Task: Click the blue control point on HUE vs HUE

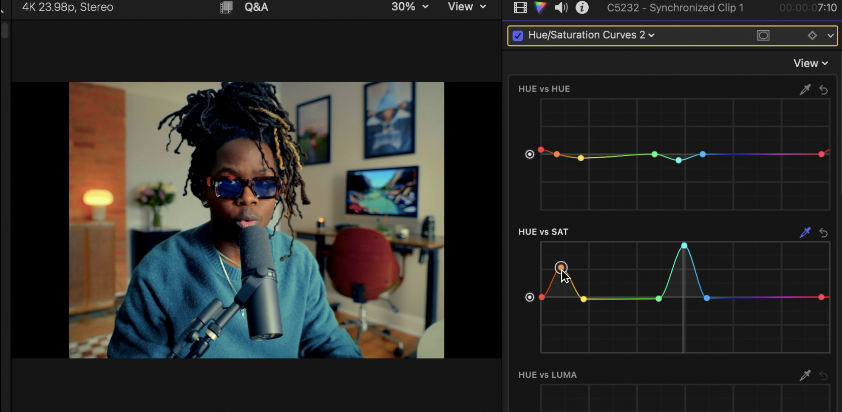Action: 702,154
